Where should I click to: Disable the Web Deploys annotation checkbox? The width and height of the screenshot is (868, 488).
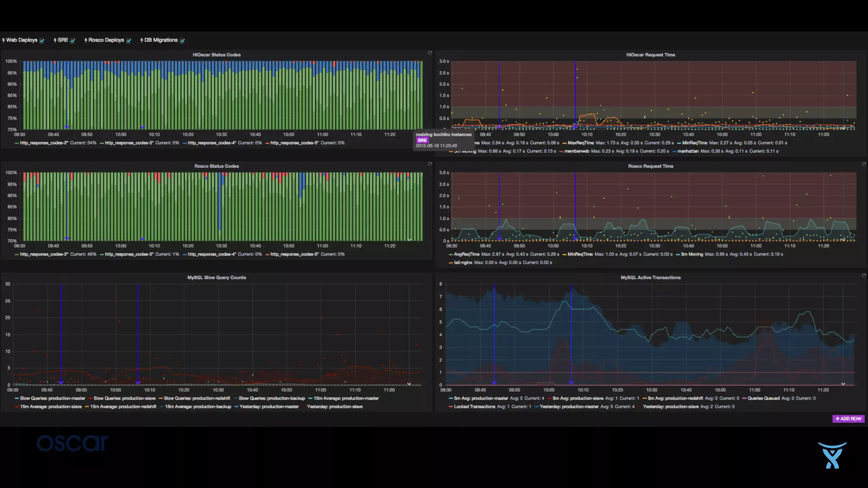point(42,41)
